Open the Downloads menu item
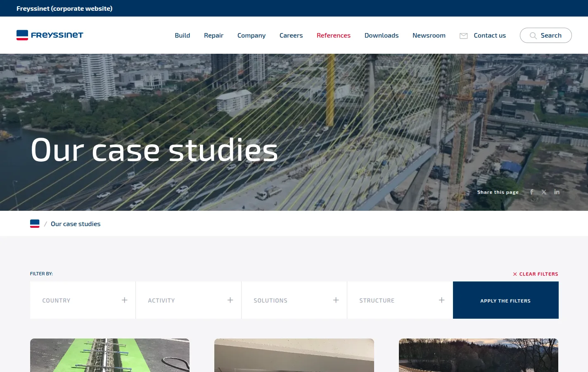Screen dimensions: 588x372 pyautogui.click(x=382, y=36)
